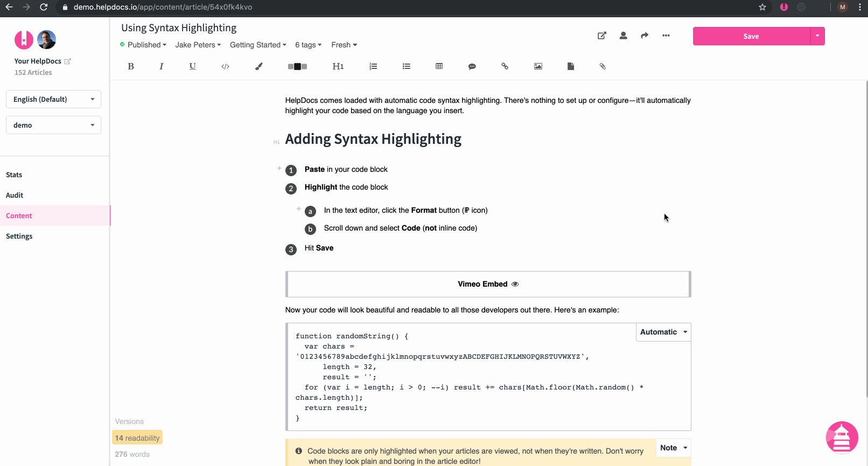Screen dimensions: 868x466
Task: Open the browser three-dot menu
Action: click(859, 7)
